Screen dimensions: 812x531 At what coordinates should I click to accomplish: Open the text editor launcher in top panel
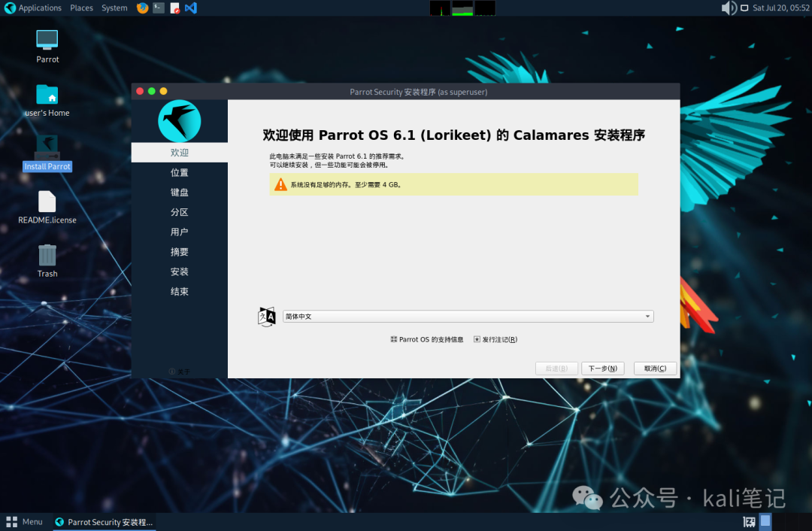[175, 8]
